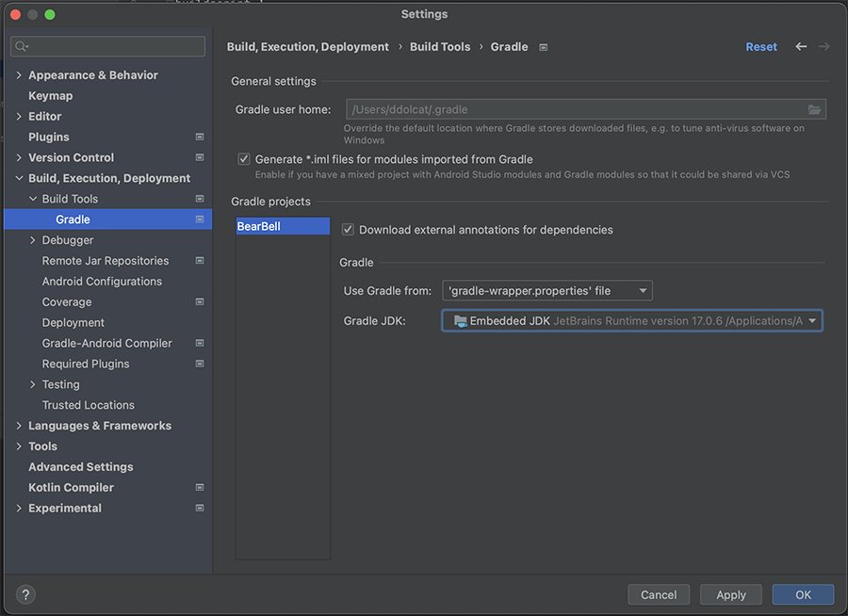The height and width of the screenshot is (616, 848).
Task: Click project-level icon next to Plugins
Action: tap(200, 138)
